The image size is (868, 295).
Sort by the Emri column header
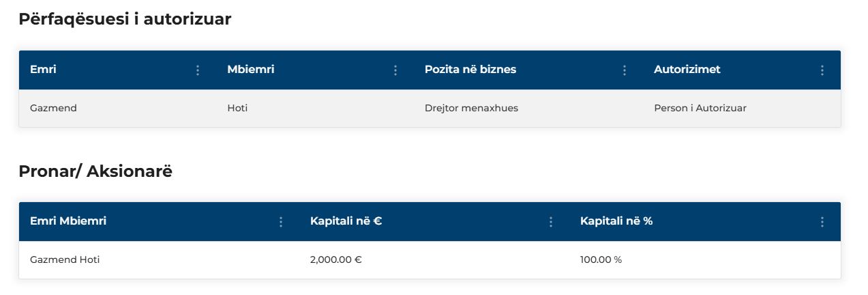click(x=43, y=70)
